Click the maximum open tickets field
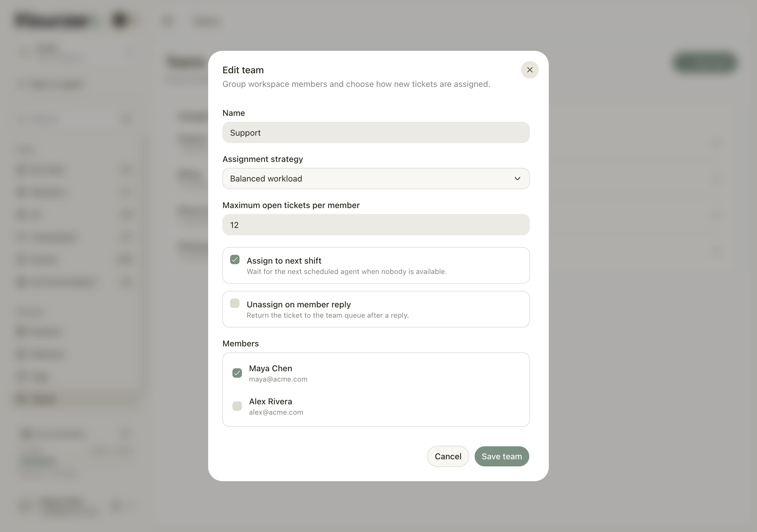Viewport: 757px width, 532px height. coord(376,225)
